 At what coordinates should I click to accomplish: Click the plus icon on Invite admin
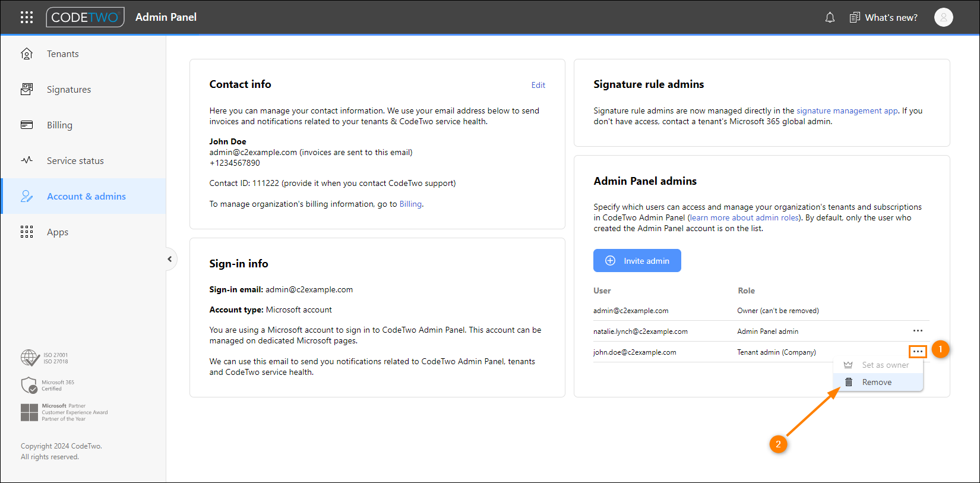coord(610,261)
